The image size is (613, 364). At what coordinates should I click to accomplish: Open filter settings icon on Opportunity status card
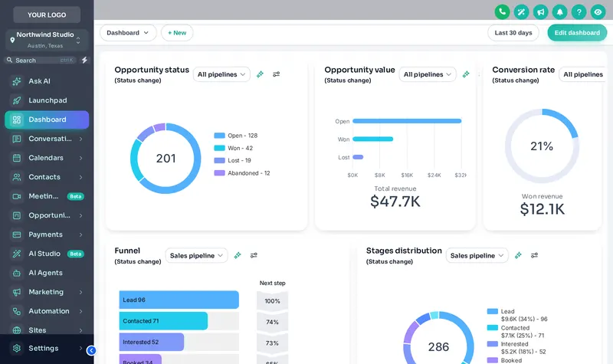[x=277, y=74]
